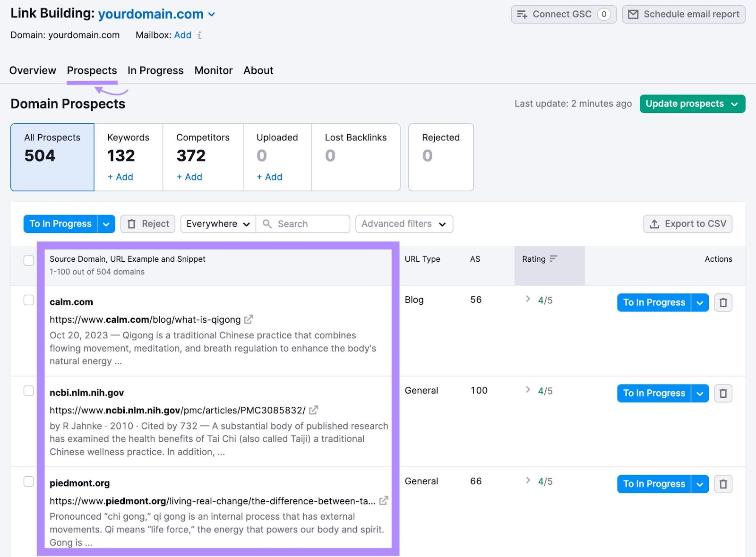This screenshot has height=557, width=756.
Task: Select the Lost Backlinks card
Action: (x=356, y=157)
